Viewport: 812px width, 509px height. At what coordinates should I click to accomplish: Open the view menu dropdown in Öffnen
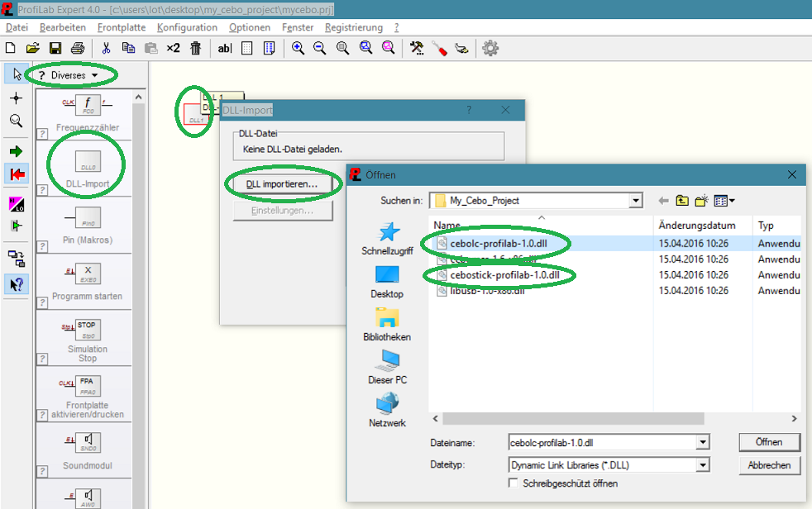(724, 201)
